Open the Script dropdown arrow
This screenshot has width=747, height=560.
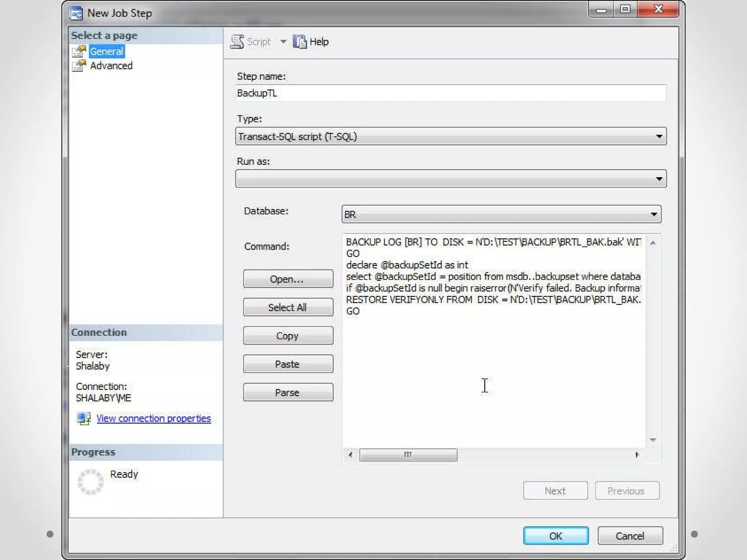point(283,42)
